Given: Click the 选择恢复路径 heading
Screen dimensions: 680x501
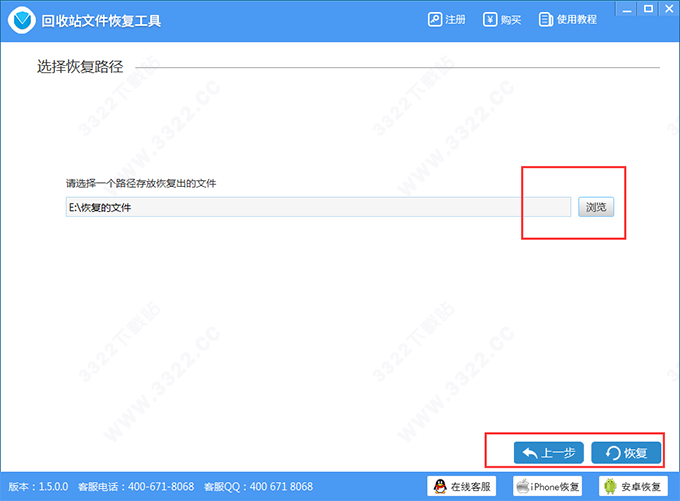Looking at the screenshot, I should click(x=80, y=66).
